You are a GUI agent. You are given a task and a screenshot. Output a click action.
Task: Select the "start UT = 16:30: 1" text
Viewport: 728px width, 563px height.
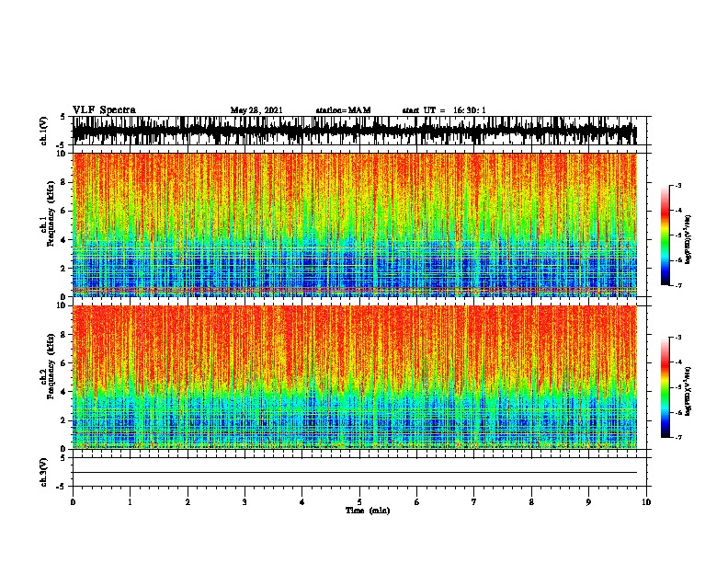pyautogui.click(x=444, y=110)
